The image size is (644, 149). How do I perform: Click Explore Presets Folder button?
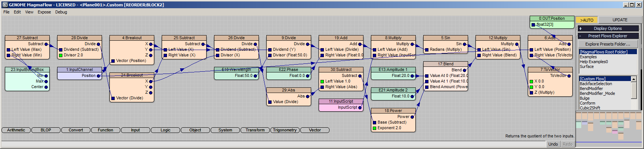pyautogui.click(x=608, y=44)
